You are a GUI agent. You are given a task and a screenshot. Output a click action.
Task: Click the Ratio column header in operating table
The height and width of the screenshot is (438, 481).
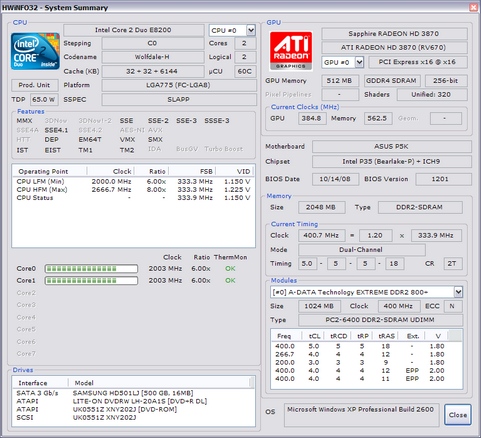point(152,171)
